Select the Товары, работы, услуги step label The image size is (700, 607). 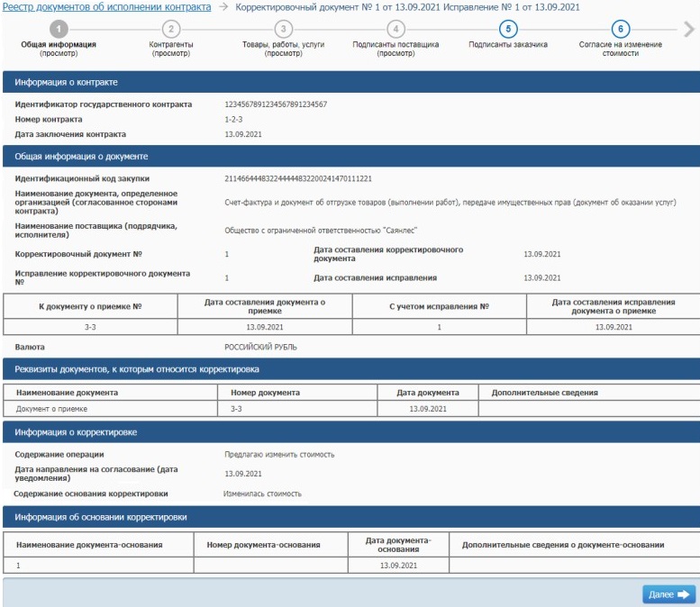point(283,49)
